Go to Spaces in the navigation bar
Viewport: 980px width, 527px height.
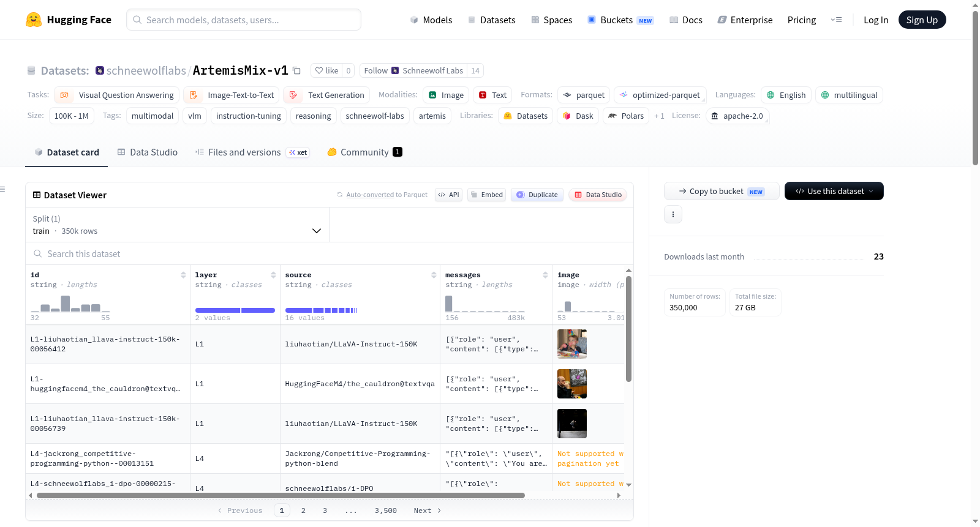pyautogui.click(x=551, y=20)
